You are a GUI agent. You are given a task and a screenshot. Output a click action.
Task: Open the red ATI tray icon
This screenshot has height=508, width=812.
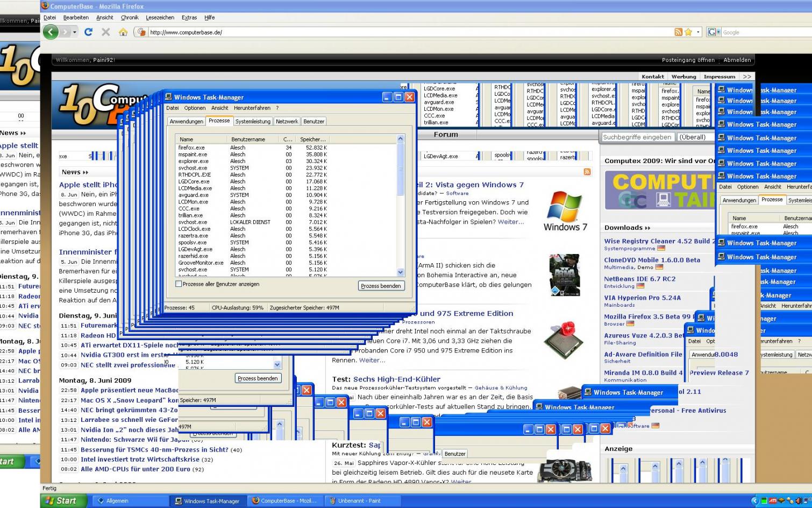tap(773, 501)
